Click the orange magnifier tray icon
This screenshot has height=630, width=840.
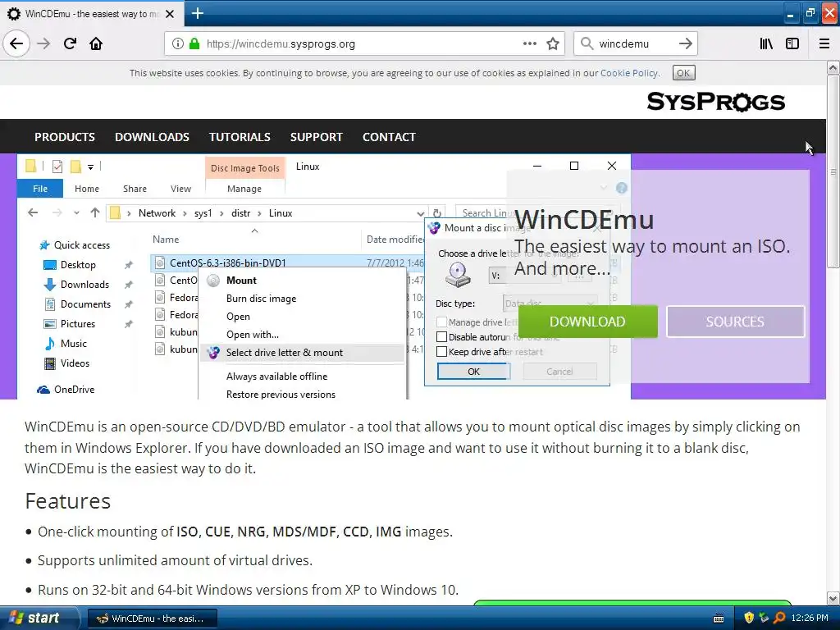point(779,619)
